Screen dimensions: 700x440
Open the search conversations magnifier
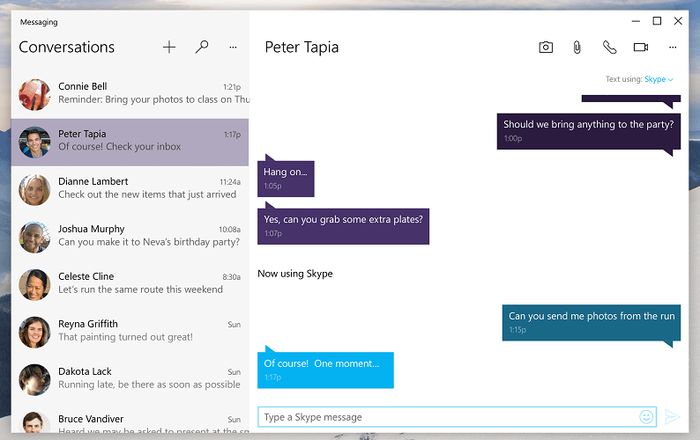[x=202, y=47]
